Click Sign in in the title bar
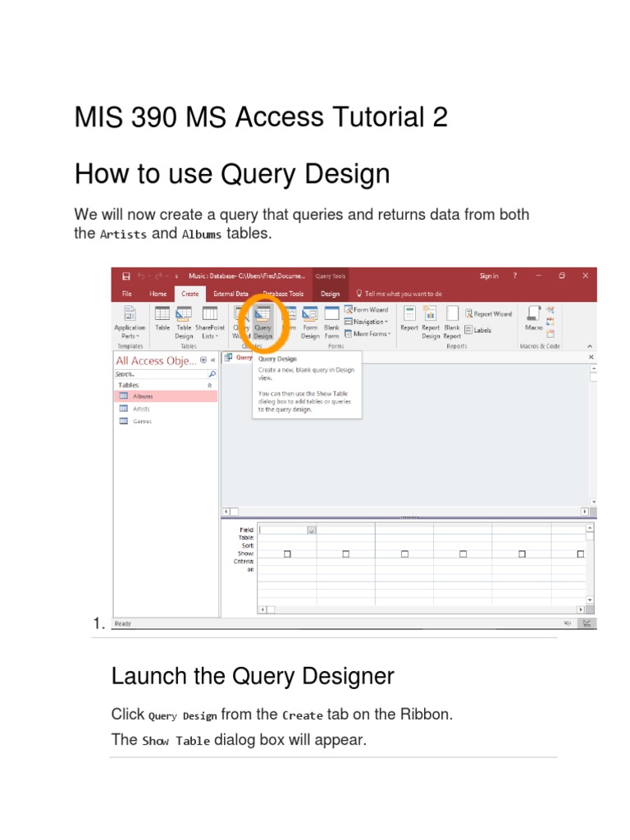 (489, 276)
